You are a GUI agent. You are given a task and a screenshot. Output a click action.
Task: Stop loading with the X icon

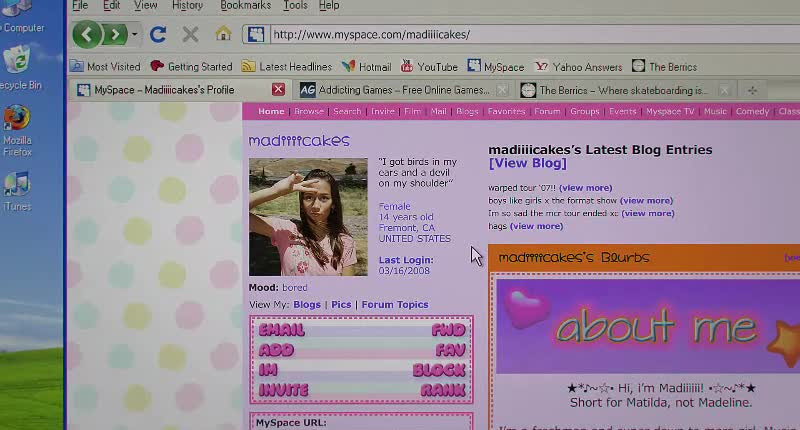click(x=190, y=35)
